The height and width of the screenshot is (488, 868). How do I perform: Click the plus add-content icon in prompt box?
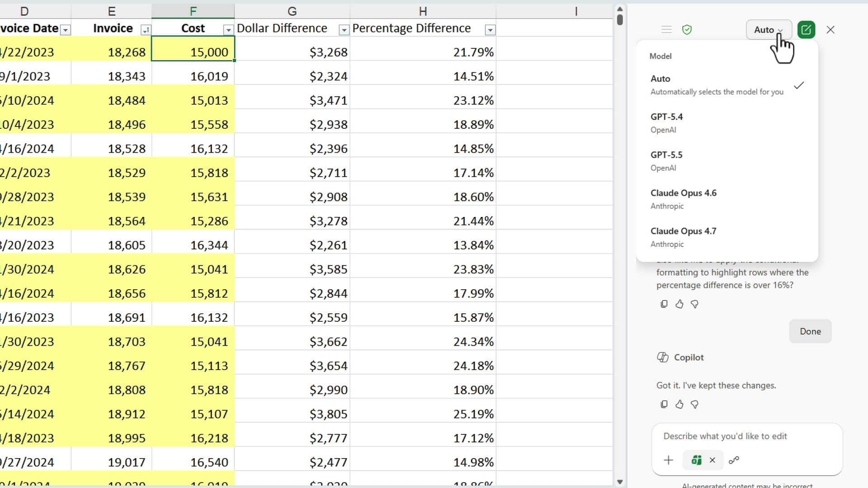coord(669,460)
